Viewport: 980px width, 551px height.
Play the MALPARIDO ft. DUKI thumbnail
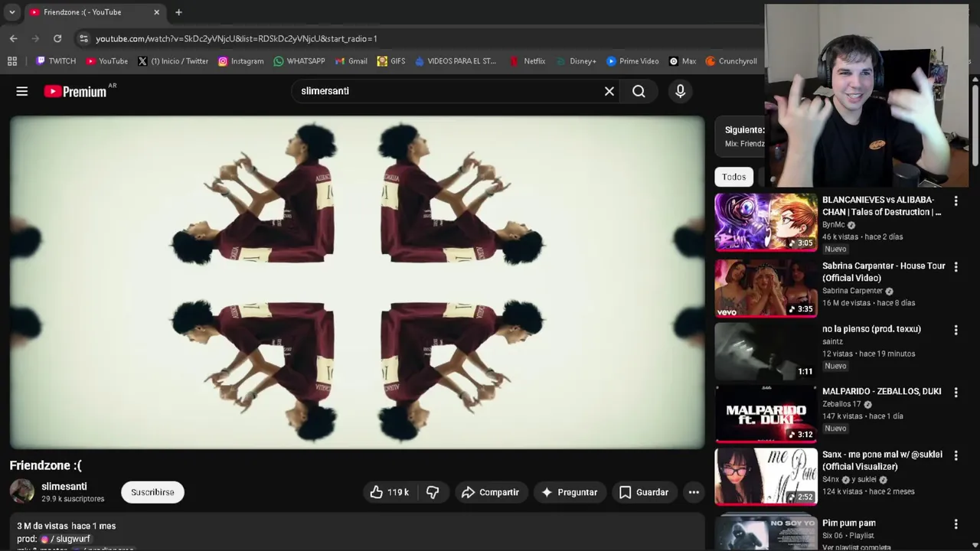point(766,414)
